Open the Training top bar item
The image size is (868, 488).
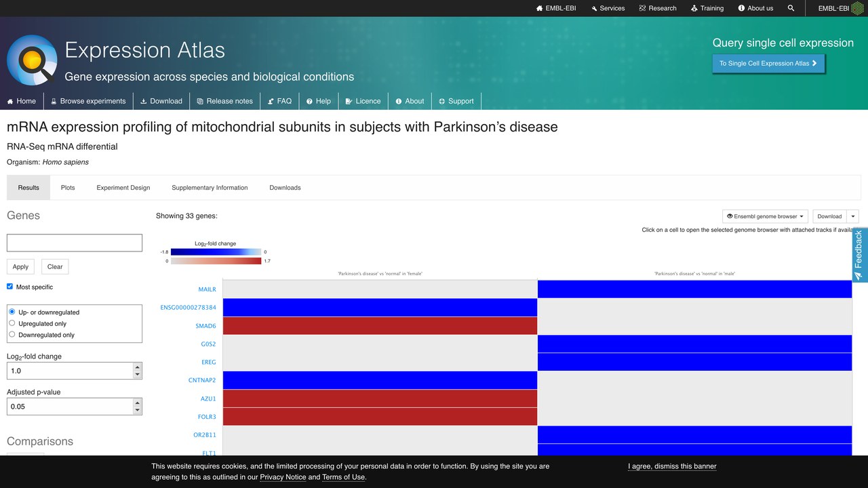tap(707, 8)
